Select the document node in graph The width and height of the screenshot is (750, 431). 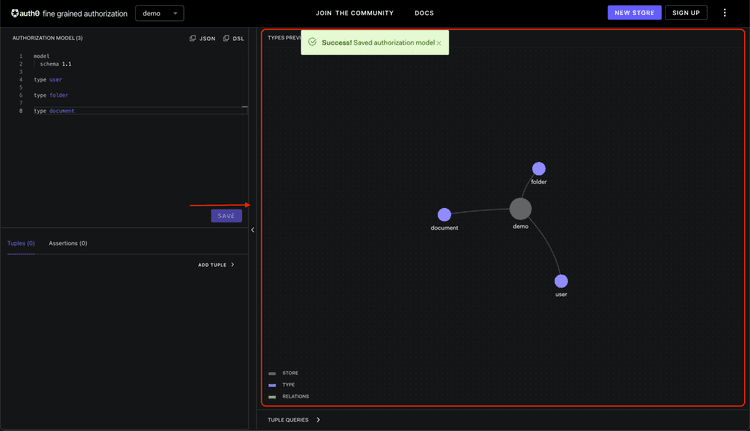[x=444, y=215]
